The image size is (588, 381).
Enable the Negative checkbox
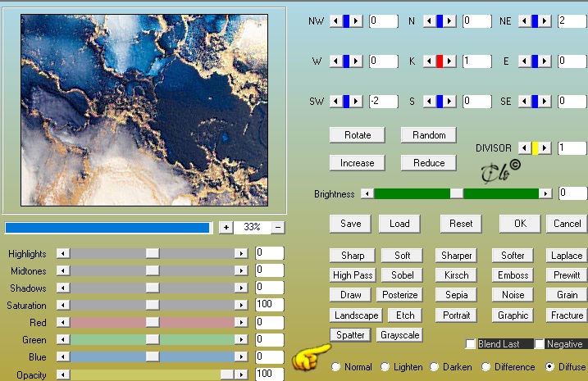coord(540,343)
